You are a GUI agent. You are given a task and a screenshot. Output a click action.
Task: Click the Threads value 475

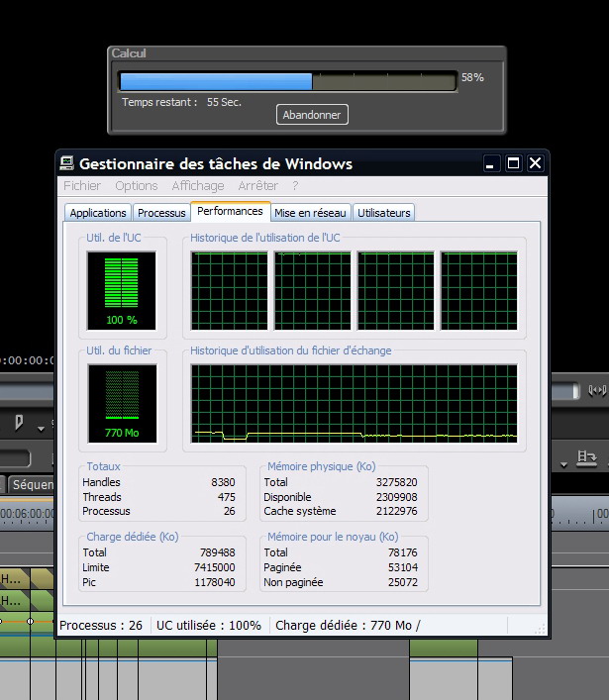(227, 497)
